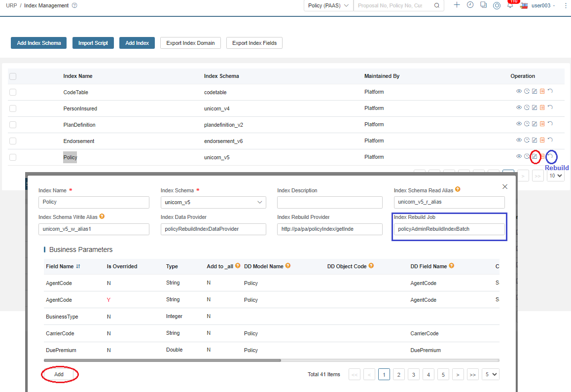571x392 pixels.
Task: Click the Add Index Schema button
Action: (x=38, y=43)
